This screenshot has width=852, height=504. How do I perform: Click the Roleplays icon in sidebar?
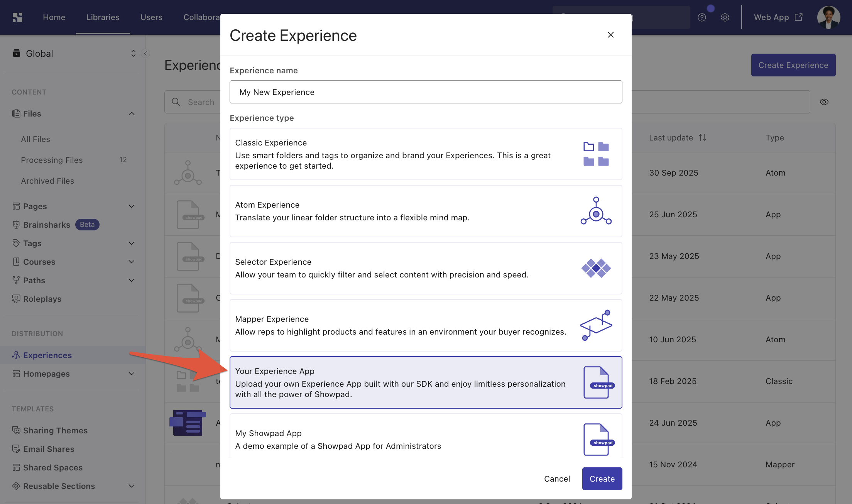click(x=16, y=299)
